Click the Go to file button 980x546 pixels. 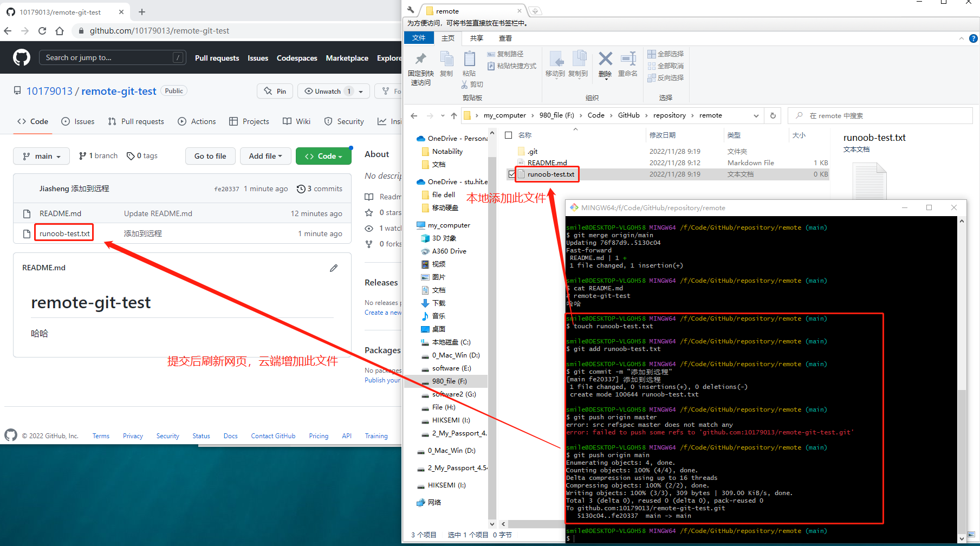pyautogui.click(x=210, y=156)
